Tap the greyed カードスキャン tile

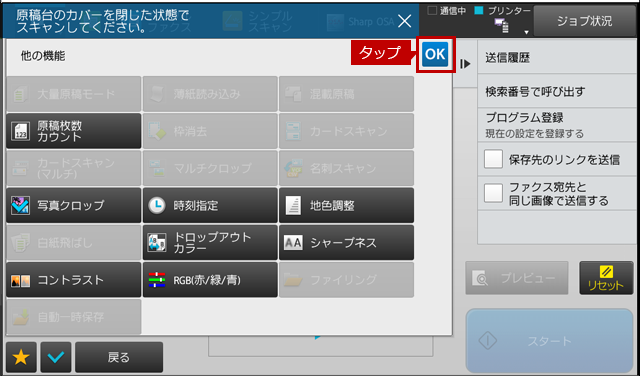coord(346,131)
